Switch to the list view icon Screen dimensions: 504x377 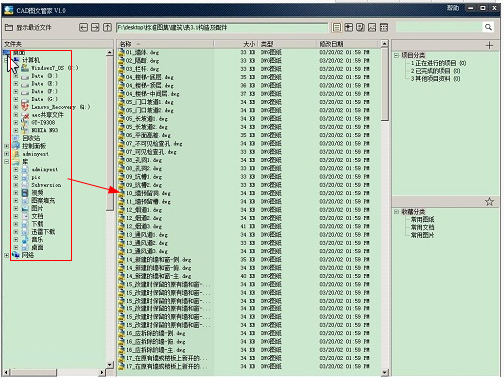point(337,27)
